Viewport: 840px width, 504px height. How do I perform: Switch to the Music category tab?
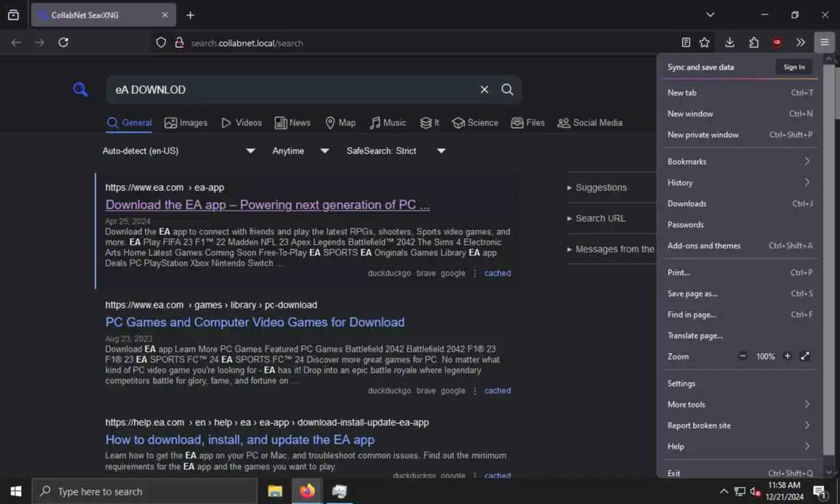tap(388, 123)
